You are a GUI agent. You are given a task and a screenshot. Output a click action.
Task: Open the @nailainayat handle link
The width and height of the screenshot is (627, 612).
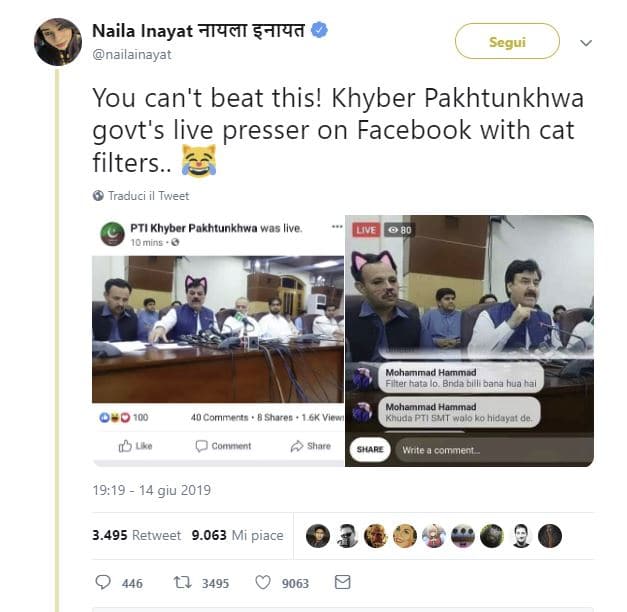[x=132, y=54]
